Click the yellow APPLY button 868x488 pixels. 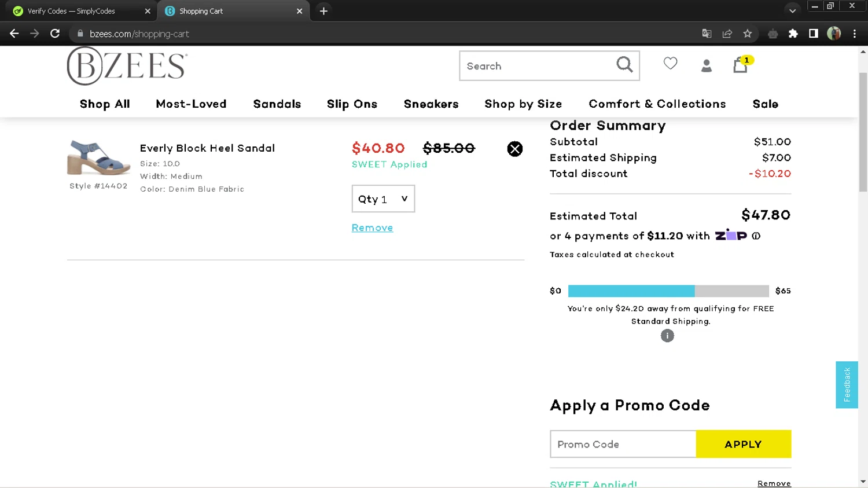click(743, 444)
